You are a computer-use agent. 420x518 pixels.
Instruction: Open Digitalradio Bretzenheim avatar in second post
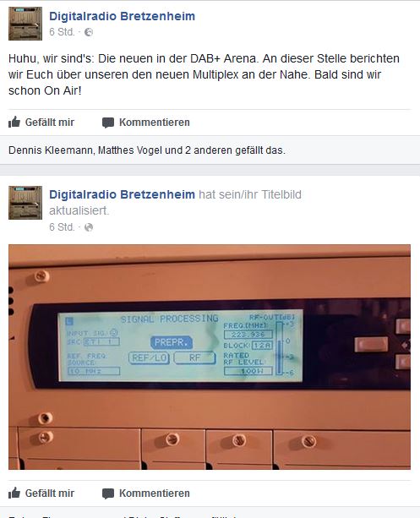tap(25, 203)
